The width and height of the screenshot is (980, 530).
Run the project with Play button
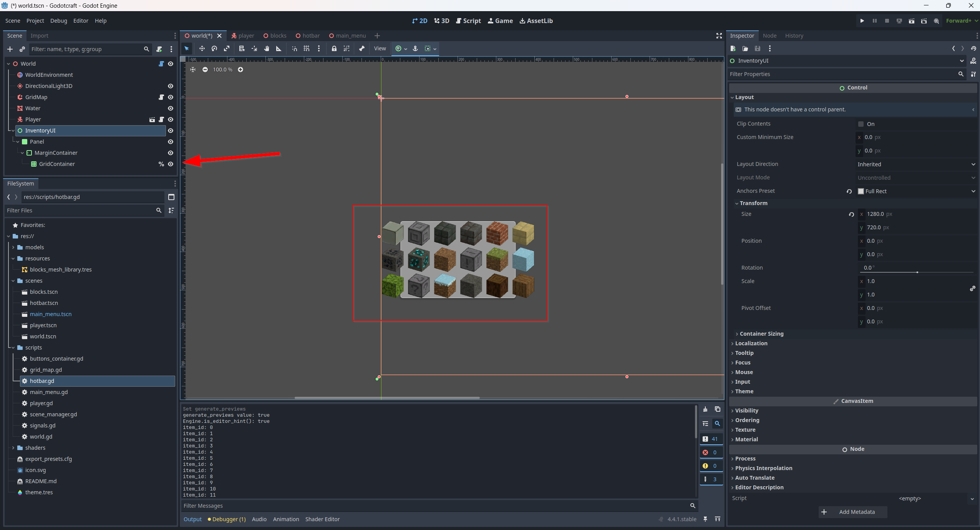[862, 21]
